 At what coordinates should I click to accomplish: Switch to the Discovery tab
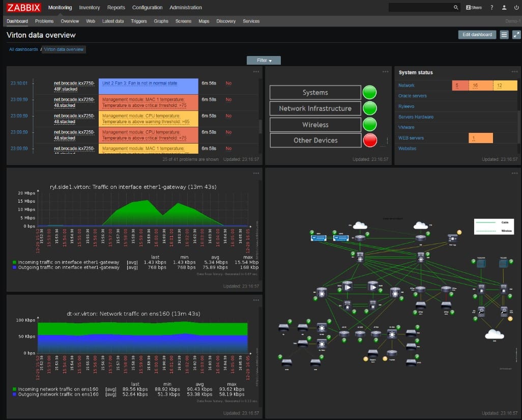(226, 21)
